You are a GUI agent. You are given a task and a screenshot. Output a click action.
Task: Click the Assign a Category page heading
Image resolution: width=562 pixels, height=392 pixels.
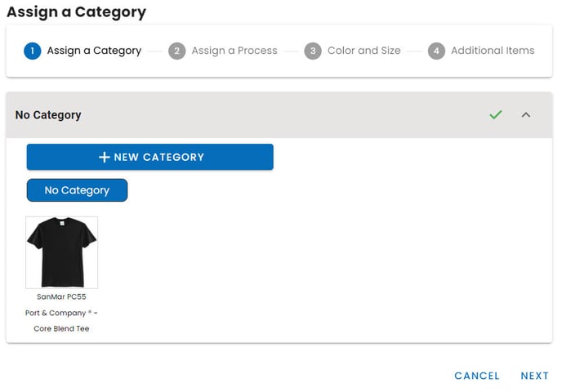(x=76, y=12)
